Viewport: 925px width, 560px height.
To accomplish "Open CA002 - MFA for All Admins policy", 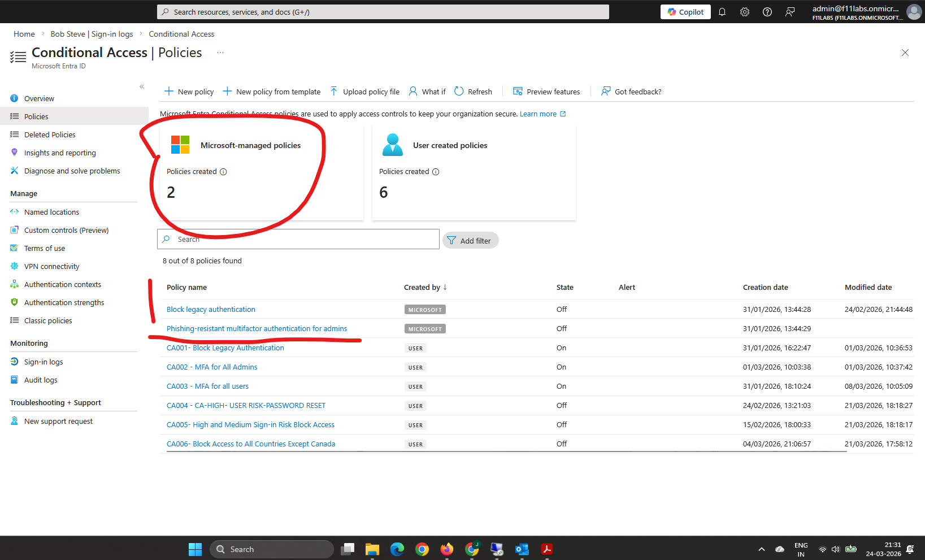I will (x=212, y=367).
